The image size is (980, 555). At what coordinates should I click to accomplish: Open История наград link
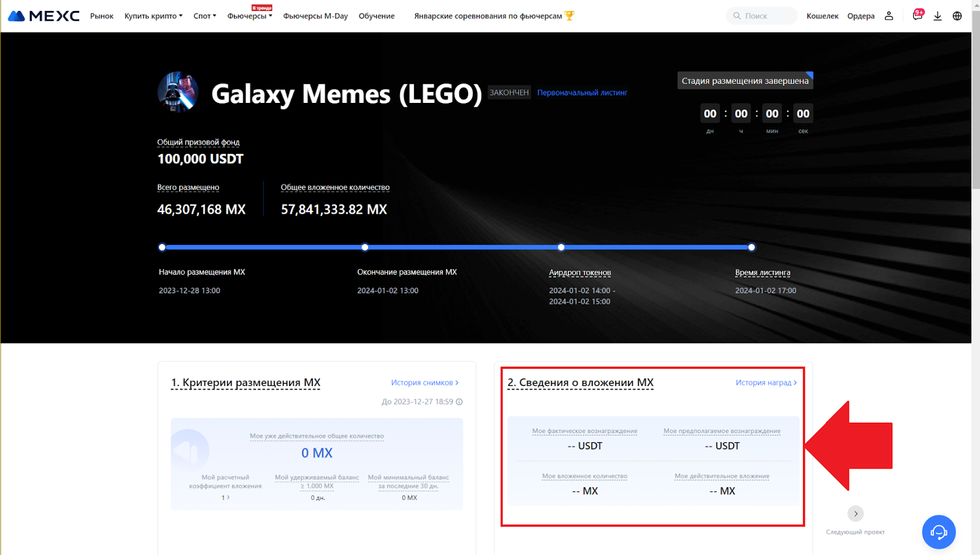766,383
